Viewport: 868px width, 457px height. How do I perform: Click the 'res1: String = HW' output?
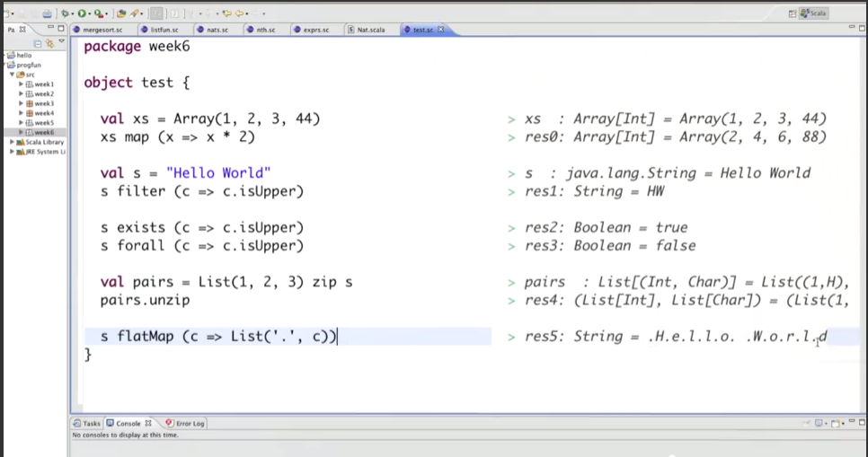click(x=594, y=191)
